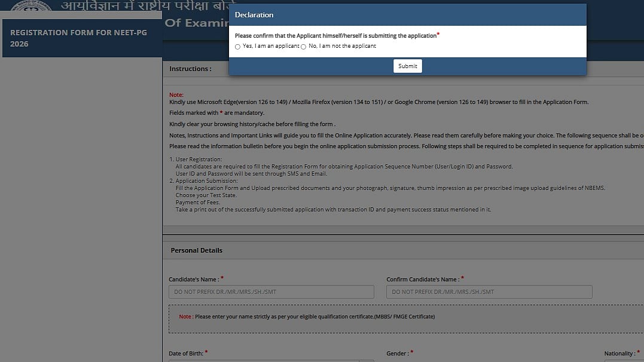Screen dimensions: 644x362
Task: Click the 'Yes, I am an applicant' label text
Action: click(271, 46)
